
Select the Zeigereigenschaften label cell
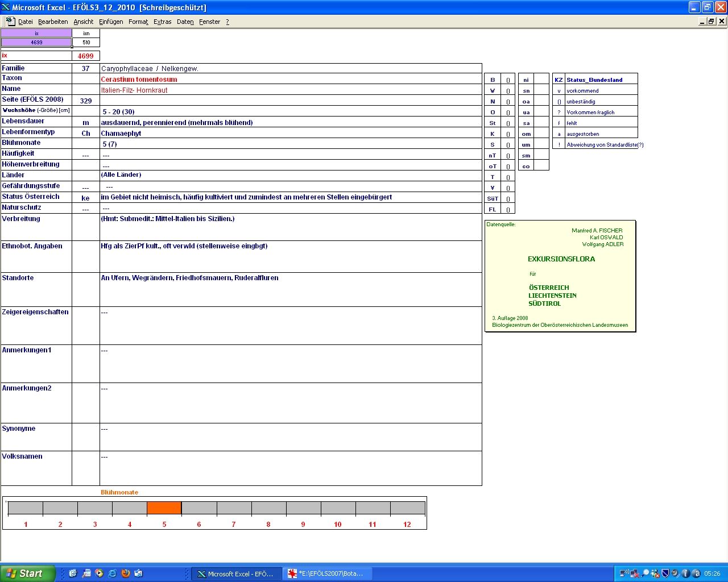point(36,326)
